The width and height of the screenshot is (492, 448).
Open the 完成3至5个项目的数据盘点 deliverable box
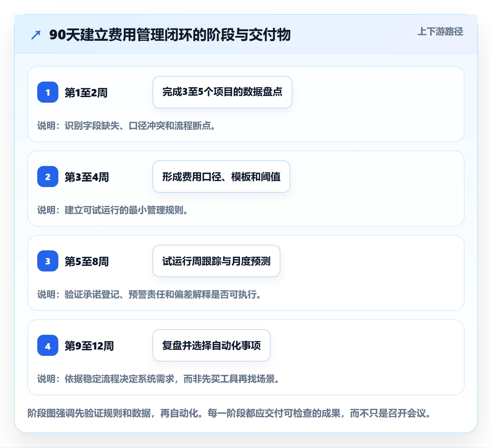click(x=222, y=92)
